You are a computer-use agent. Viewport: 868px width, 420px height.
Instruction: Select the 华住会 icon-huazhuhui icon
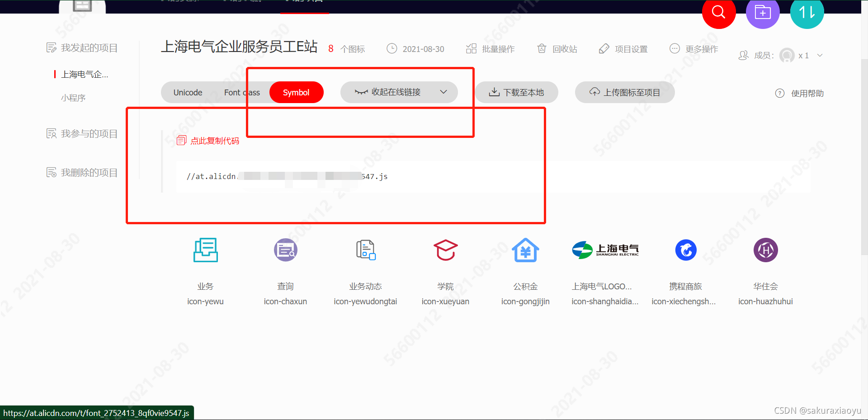pos(766,250)
